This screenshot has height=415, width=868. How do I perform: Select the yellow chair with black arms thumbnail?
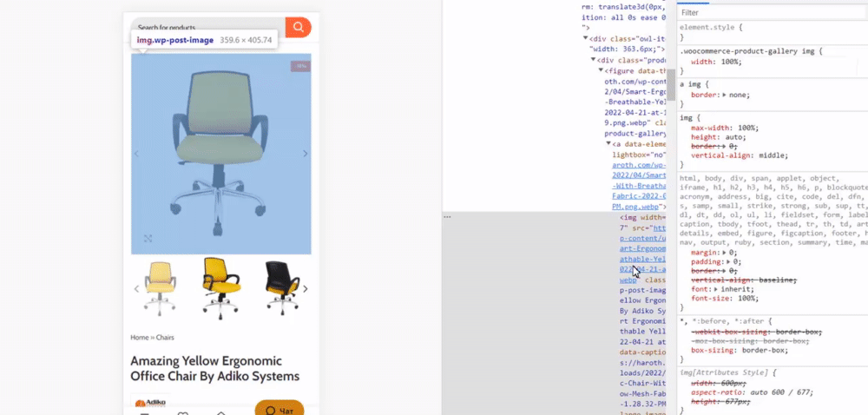(220, 288)
